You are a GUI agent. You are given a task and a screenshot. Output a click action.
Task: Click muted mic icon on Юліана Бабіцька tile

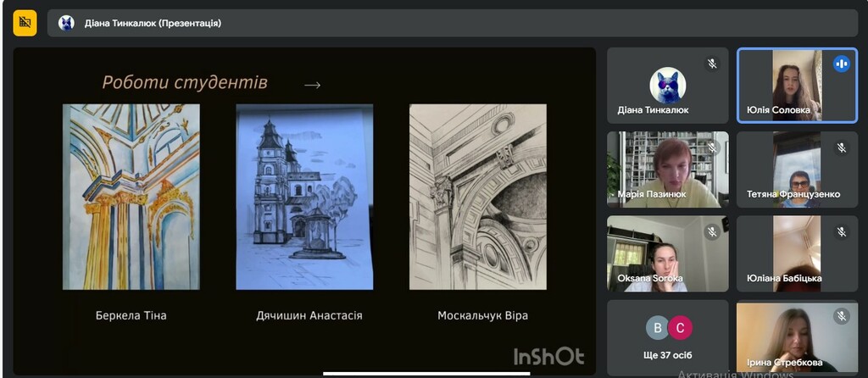coord(841,231)
